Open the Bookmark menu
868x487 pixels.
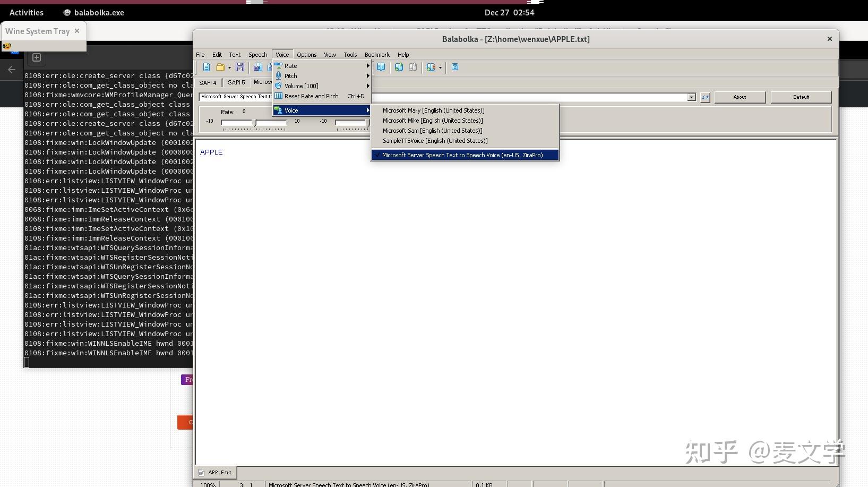[377, 55]
